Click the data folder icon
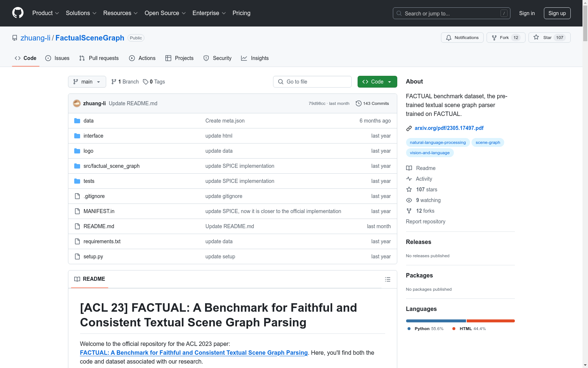The image size is (588, 368). (x=77, y=121)
